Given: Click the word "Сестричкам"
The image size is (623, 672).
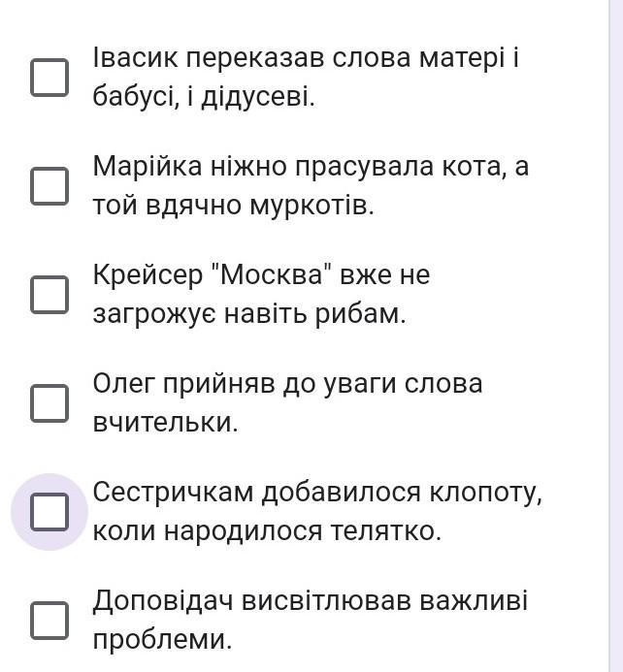Looking at the screenshot, I should pos(165,492).
